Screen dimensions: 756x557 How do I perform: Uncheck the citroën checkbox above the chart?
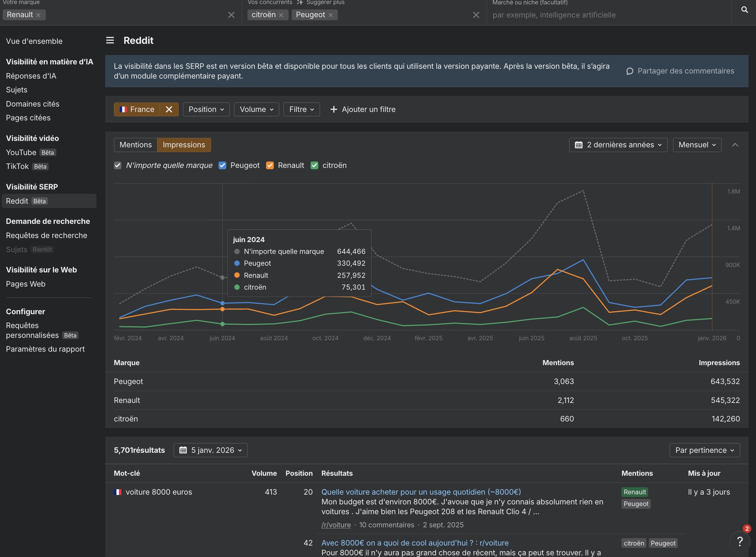314,165
